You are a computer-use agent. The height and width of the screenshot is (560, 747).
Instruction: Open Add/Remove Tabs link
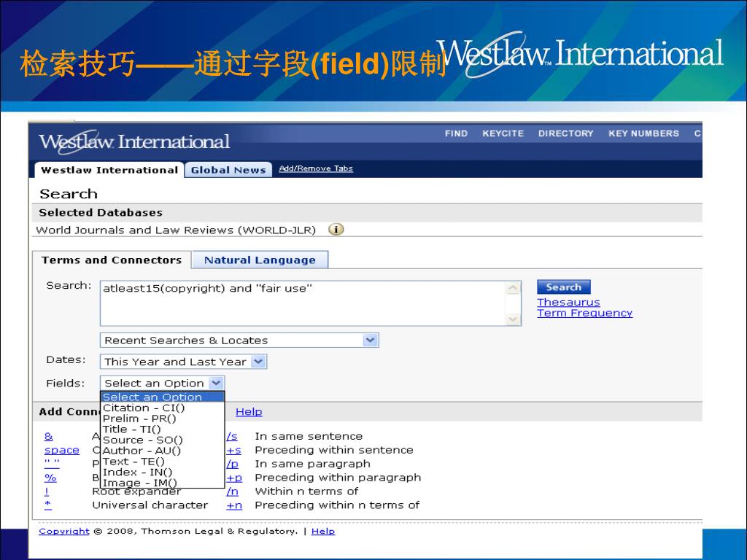pyautogui.click(x=315, y=168)
